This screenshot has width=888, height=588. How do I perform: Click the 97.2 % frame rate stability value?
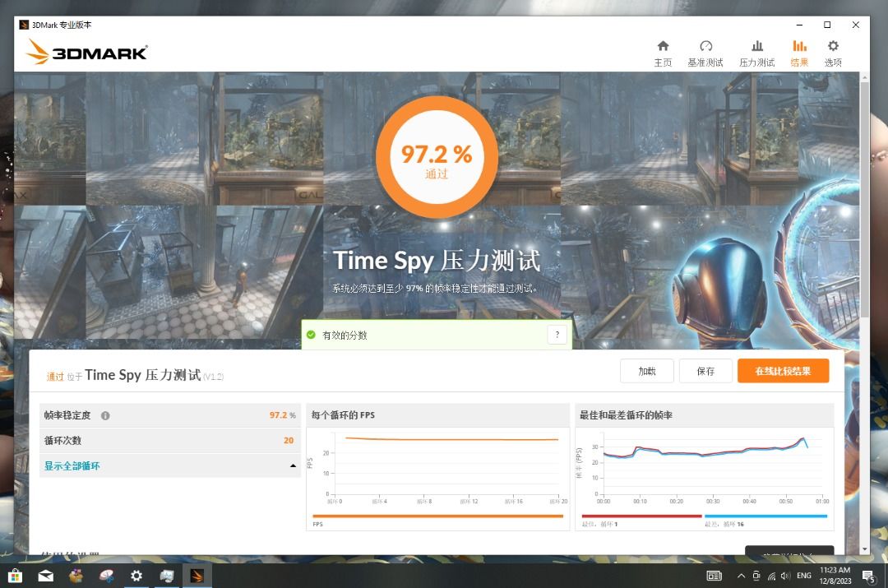point(283,415)
